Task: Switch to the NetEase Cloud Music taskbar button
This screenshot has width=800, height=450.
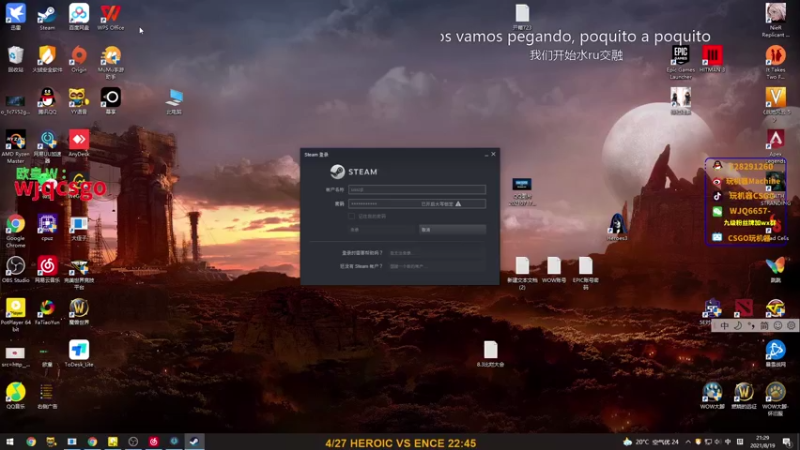Action: (x=153, y=442)
